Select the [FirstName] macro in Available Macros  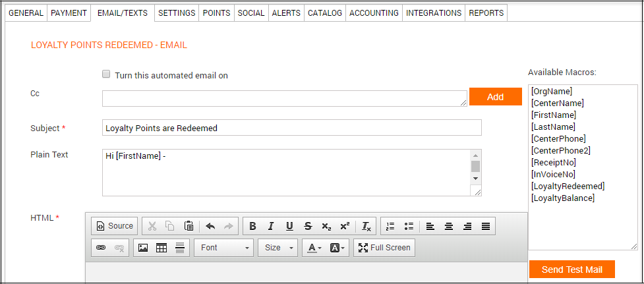pyautogui.click(x=553, y=115)
